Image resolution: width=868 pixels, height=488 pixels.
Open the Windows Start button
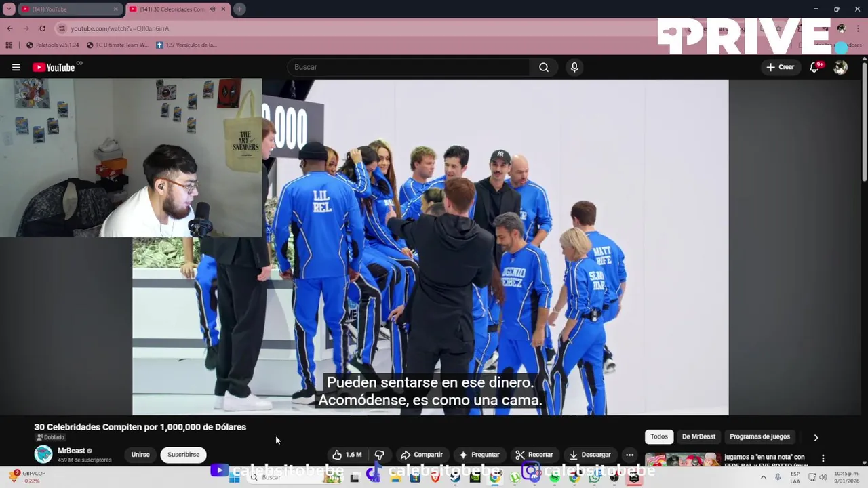tap(235, 477)
